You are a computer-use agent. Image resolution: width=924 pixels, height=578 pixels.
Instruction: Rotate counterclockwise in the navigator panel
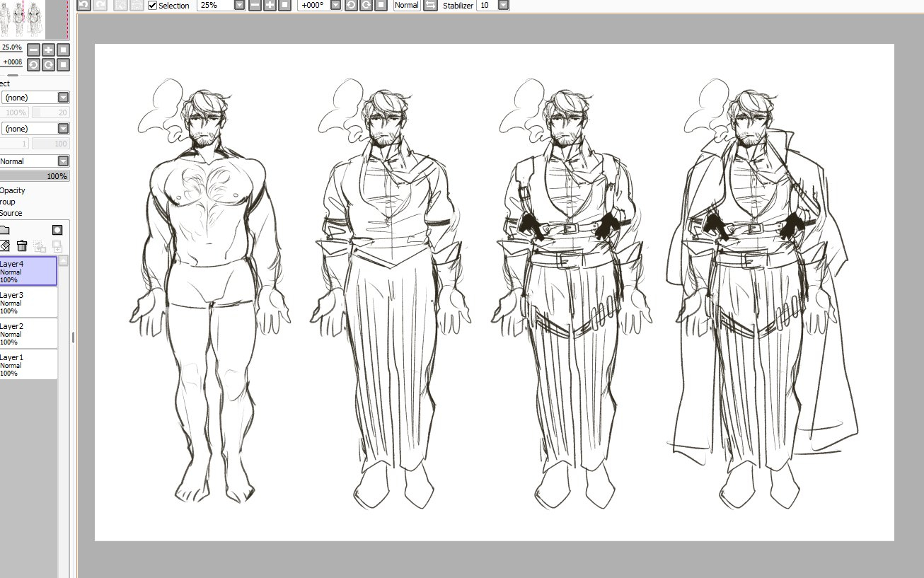coord(33,64)
